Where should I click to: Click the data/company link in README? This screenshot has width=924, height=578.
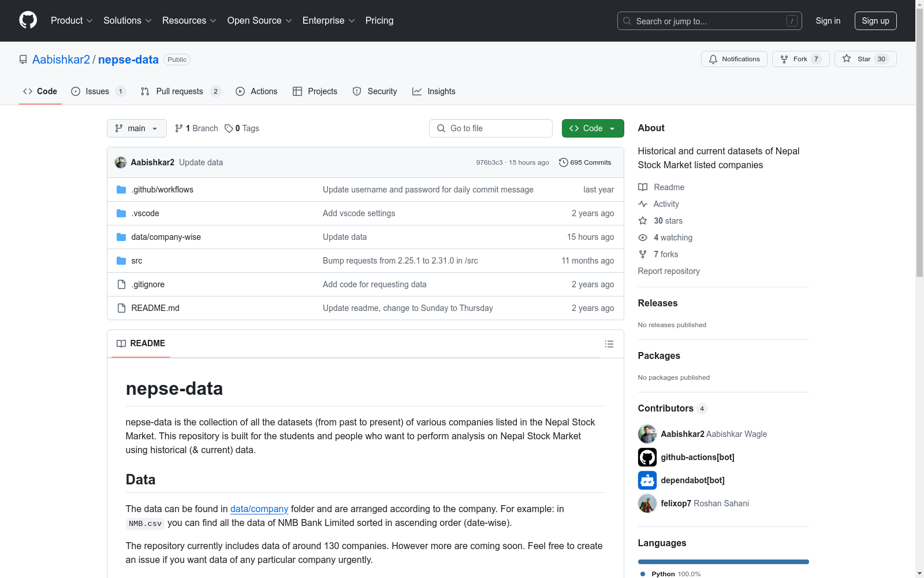[259, 509]
